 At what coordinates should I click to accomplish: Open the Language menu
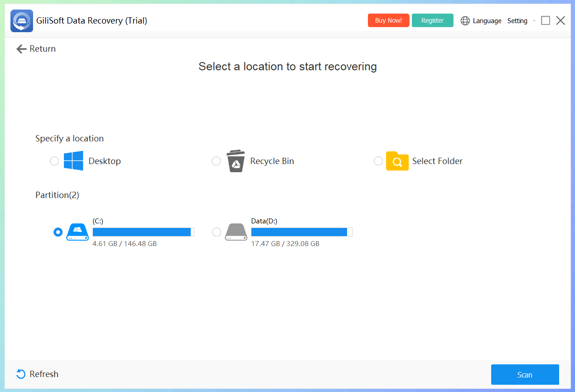point(487,21)
